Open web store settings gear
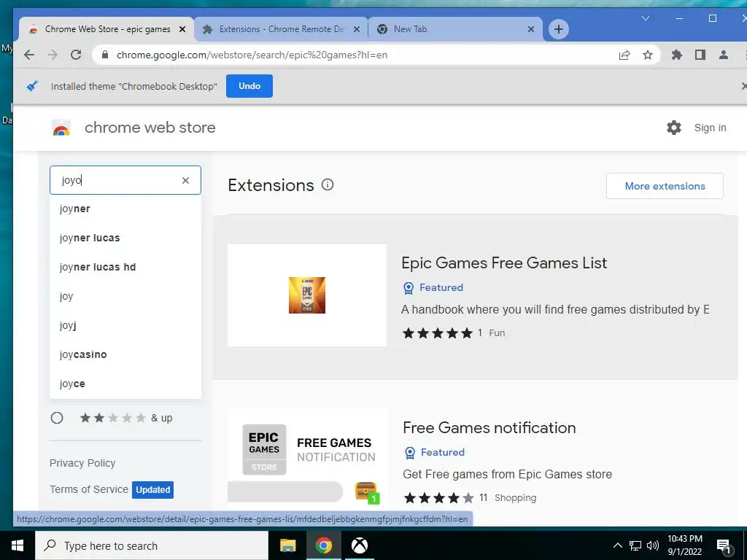The height and width of the screenshot is (560, 747). pos(673,128)
